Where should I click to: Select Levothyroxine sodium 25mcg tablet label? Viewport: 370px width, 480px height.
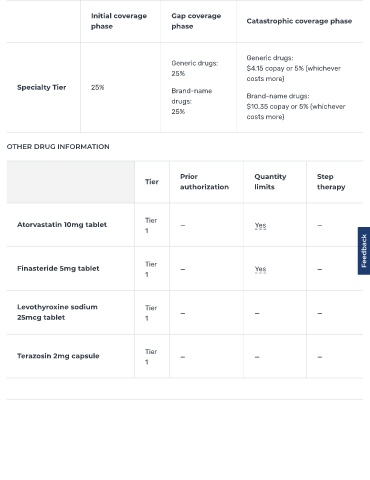pyautogui.click(x=57, y=312)
